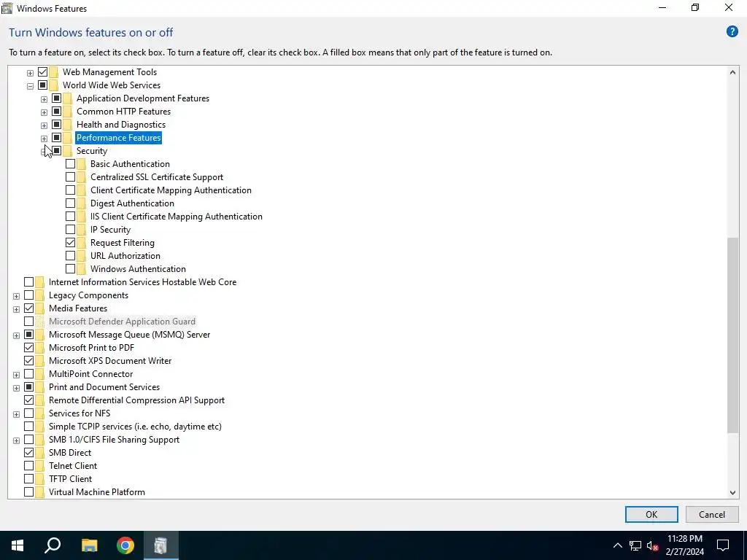This screenshot has width=747, height=560.
Task: Expand Health and Diagnostics
Action: click(44, 125)
